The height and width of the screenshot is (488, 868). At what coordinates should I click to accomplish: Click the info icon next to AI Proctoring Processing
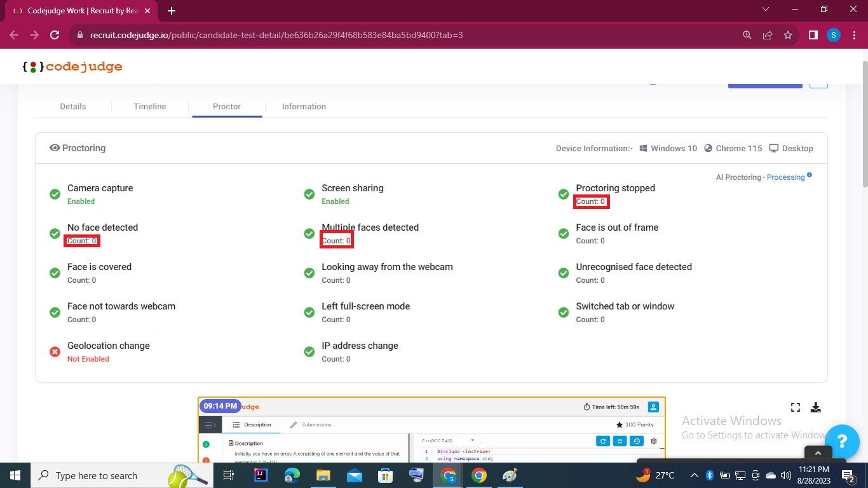[x=808, y=174]
